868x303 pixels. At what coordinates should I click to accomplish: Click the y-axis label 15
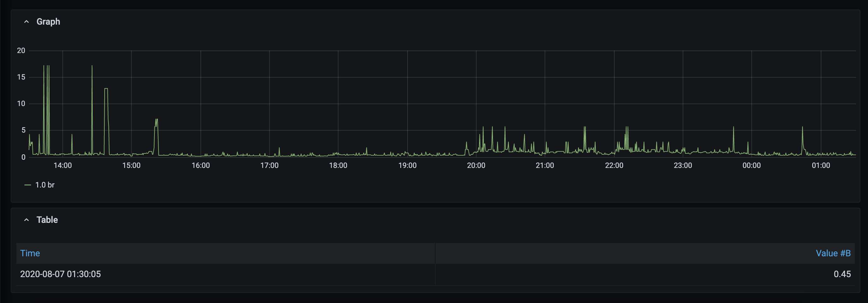[21, 77]
